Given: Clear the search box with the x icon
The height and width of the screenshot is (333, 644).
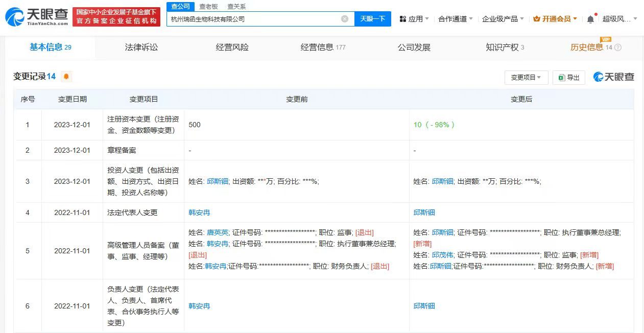Looking at the screenshot, I should (x=345, y=18).
